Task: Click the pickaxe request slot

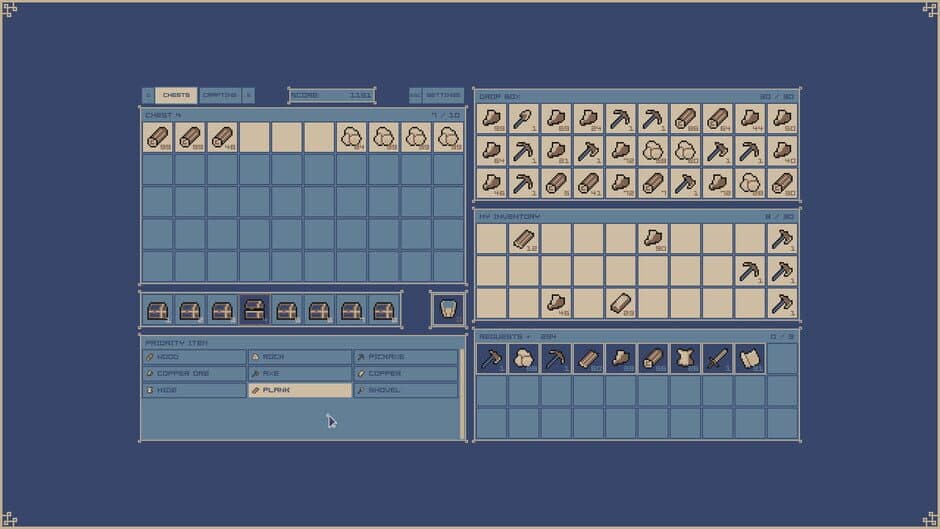Action: (x=556, y=359)
